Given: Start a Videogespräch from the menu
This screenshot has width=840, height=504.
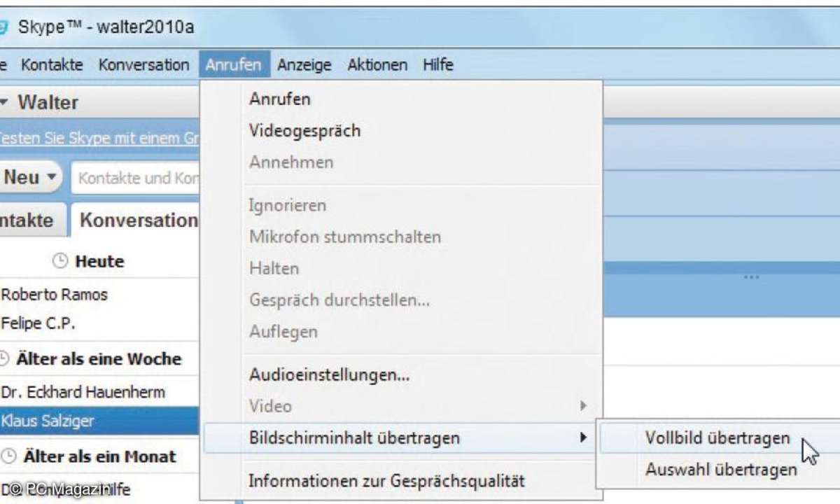Looking at the screenshot, I should (x=401, y=130).
